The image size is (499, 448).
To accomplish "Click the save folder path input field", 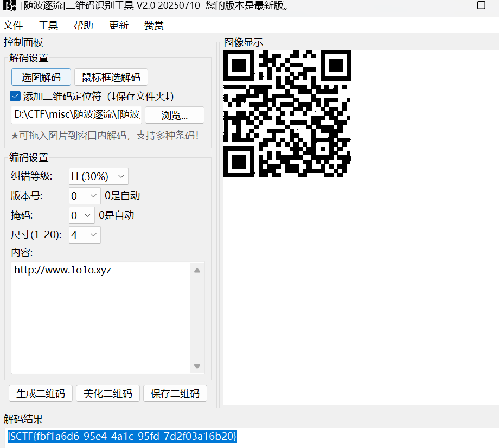I will pos(76,115).
